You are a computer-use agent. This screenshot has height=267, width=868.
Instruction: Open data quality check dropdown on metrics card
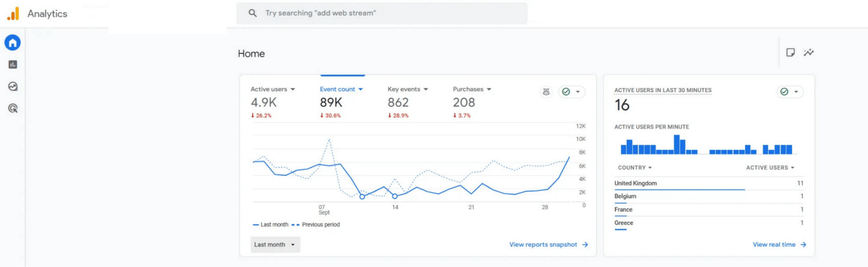pyautogui.click(x=571, y=92)
